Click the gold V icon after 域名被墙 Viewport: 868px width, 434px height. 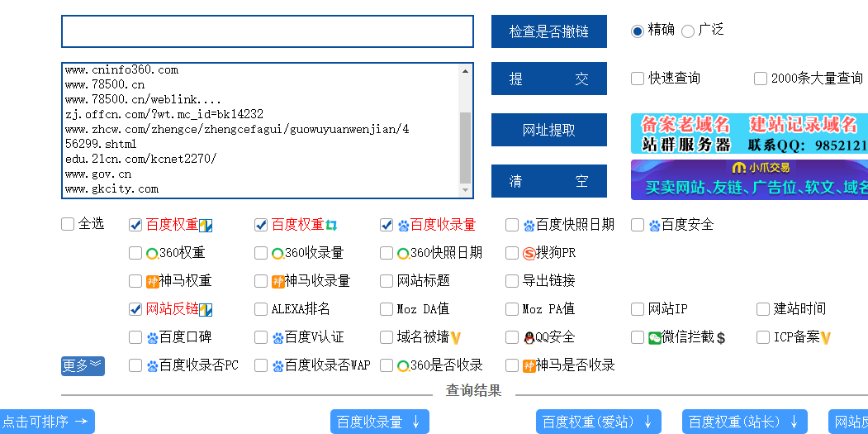coord(456,337)
